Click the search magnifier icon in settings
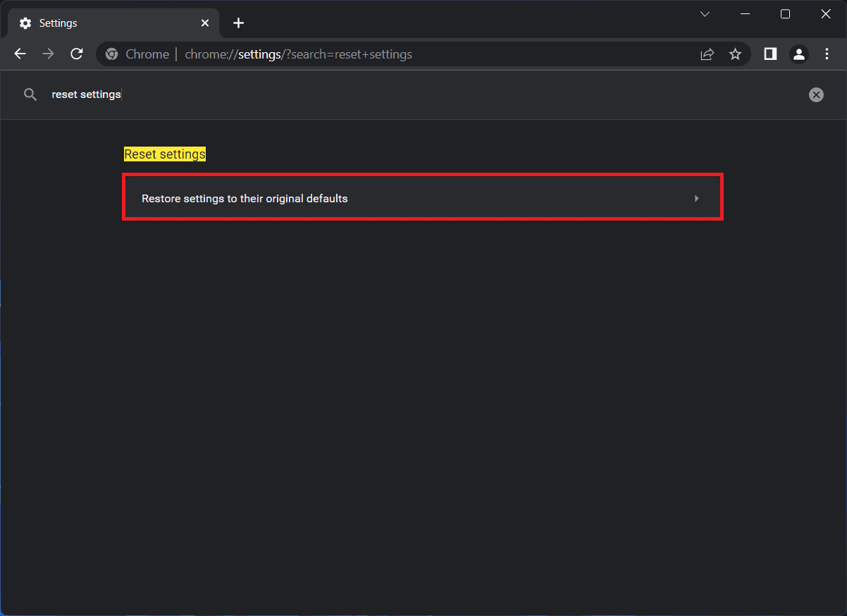Screen dimensions: 847x616 coord(30,94)
